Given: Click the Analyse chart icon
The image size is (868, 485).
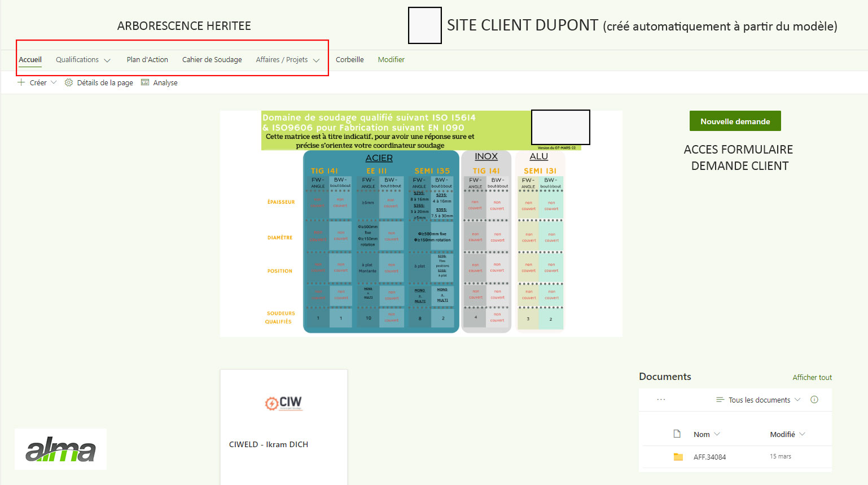Looking at the screenshot, I should point(145,82).
